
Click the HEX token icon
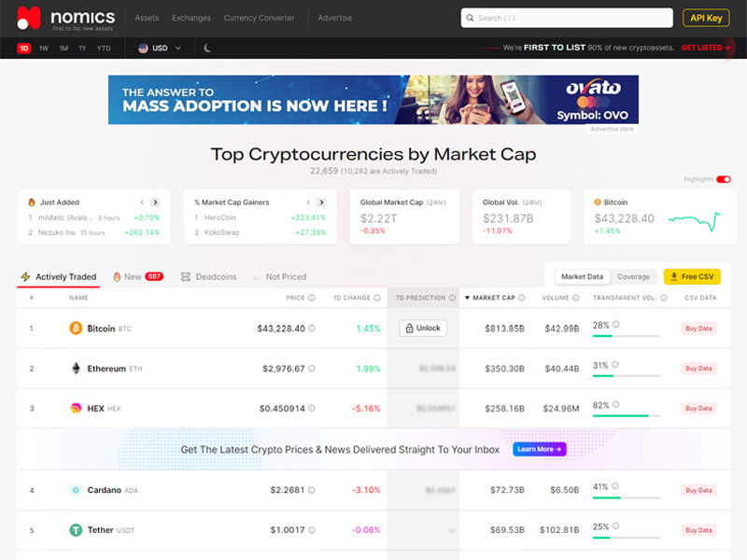tap(76, 408)
